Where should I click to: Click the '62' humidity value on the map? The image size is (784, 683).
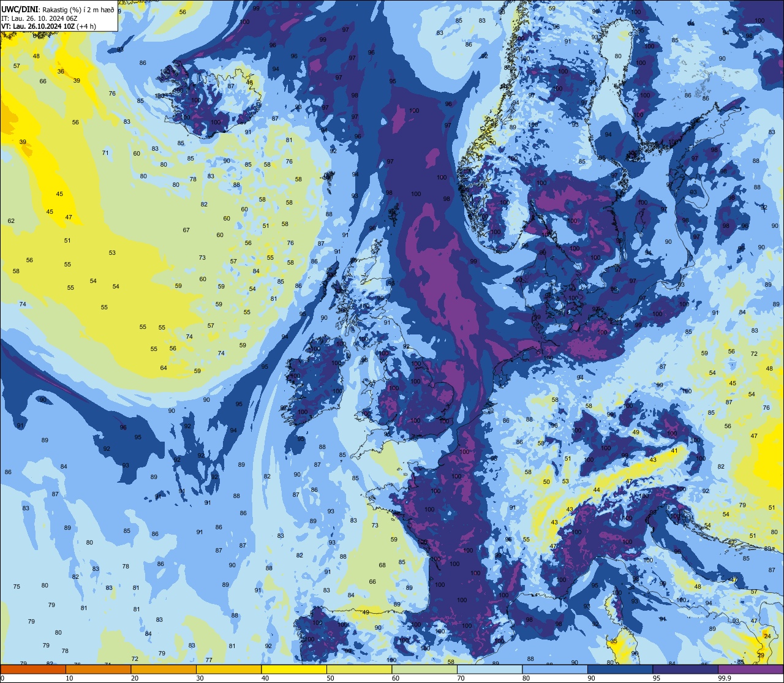pos(11,221)
